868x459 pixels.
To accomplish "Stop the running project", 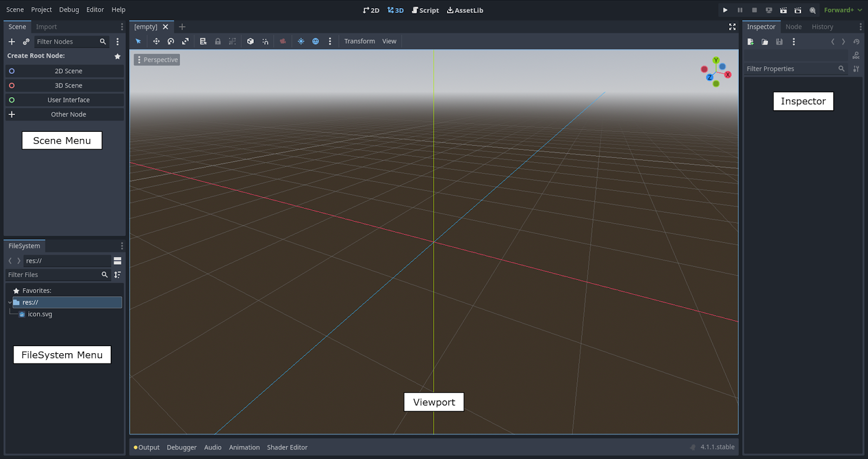I will point(754,10).
